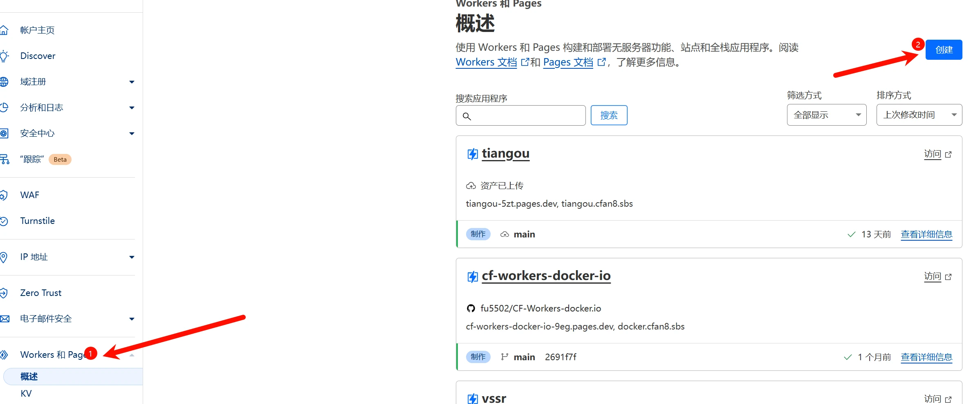Click the 制作 badge on tiangou card
Viewport: 980px width, 404px height.
click(478, 234)
